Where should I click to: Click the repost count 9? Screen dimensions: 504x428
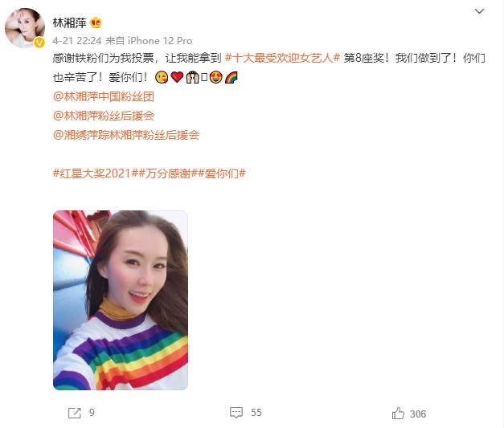point(92,413)
